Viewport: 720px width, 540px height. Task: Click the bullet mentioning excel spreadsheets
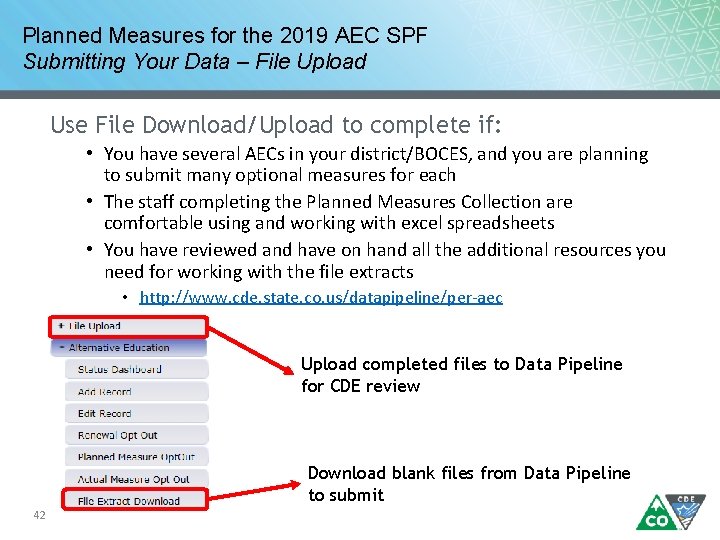coord(338,212)
